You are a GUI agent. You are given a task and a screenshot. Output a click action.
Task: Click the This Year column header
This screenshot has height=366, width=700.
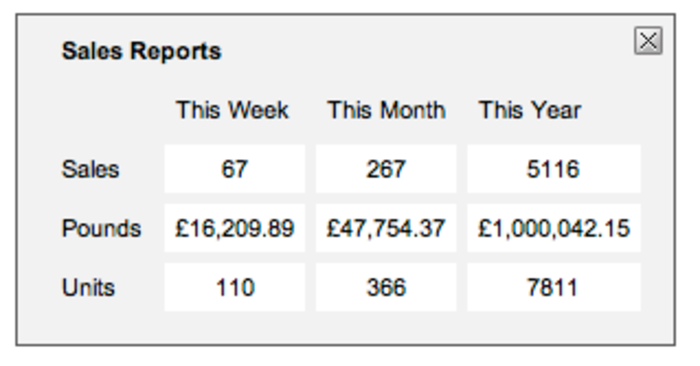(530, 110)
